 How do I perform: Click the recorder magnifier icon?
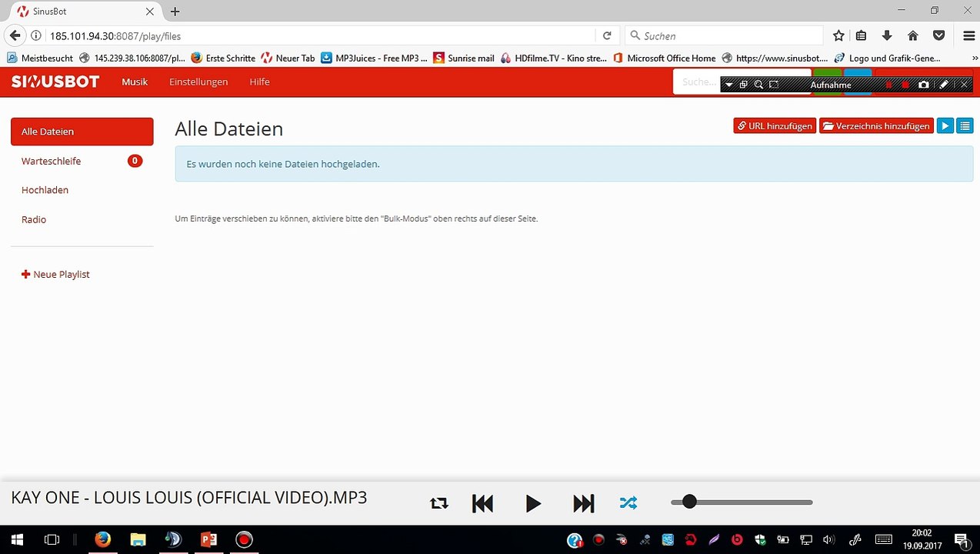pyautogui.click(x=758, y=85)
